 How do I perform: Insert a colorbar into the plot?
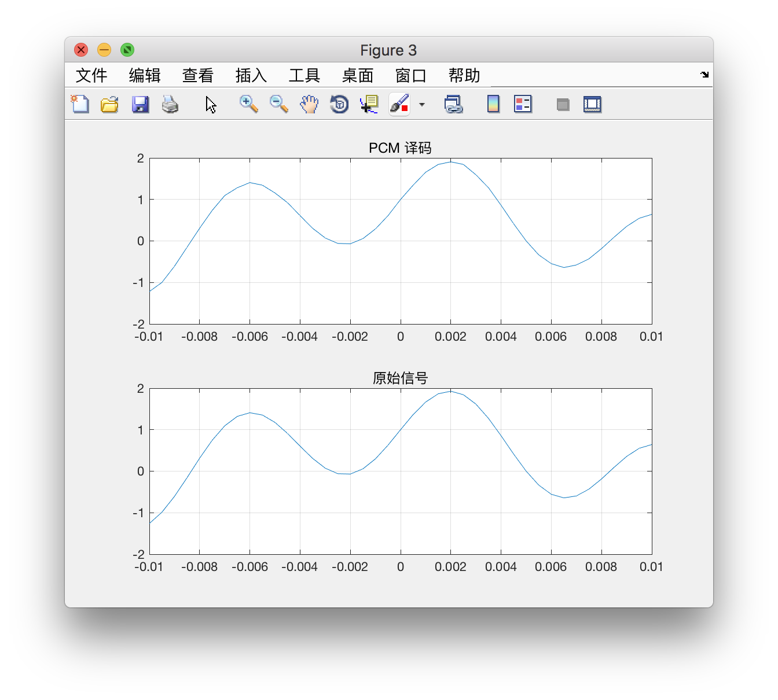coord(493,104)
